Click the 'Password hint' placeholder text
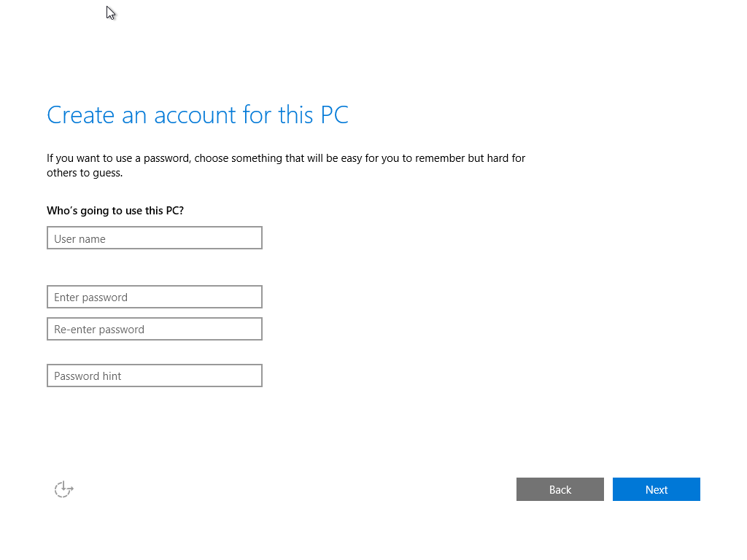747x560 pixels. 88,376
